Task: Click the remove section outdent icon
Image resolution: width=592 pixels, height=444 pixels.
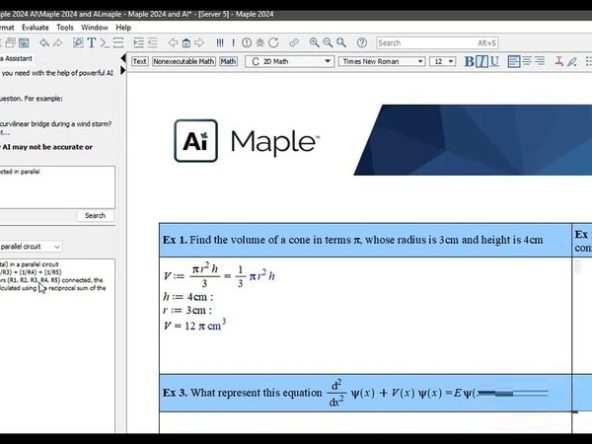Action: [x=153, y=43]
